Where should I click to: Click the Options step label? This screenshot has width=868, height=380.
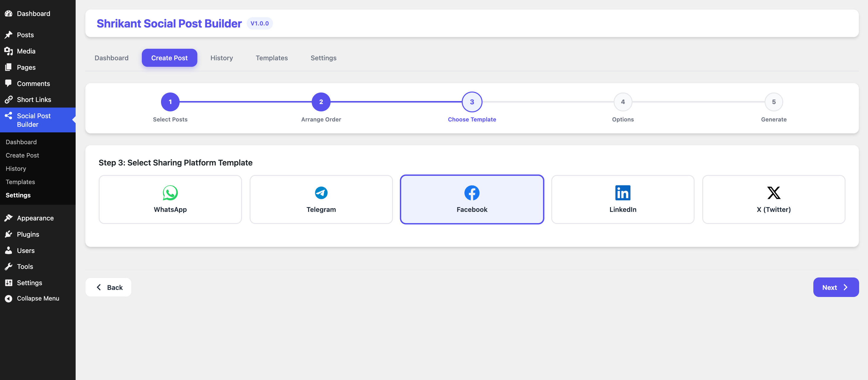(623, 119)
